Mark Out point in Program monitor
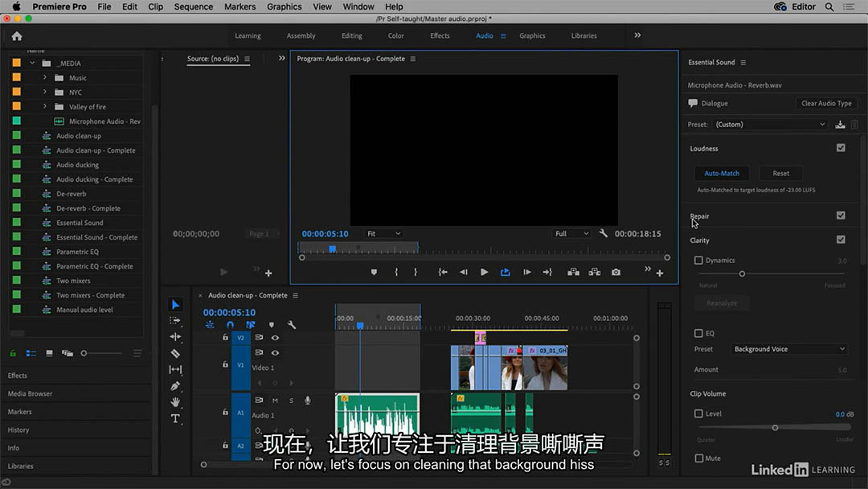The image size is (868, 489). pyautogui.click(x=416, y=272)
